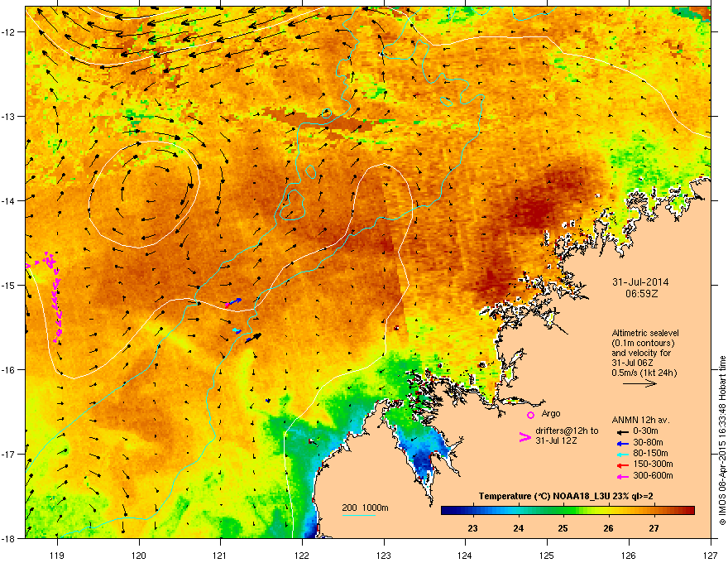
Task: Click the colorbar value 23
Action: pyautogui.click(x=472, y=528)
